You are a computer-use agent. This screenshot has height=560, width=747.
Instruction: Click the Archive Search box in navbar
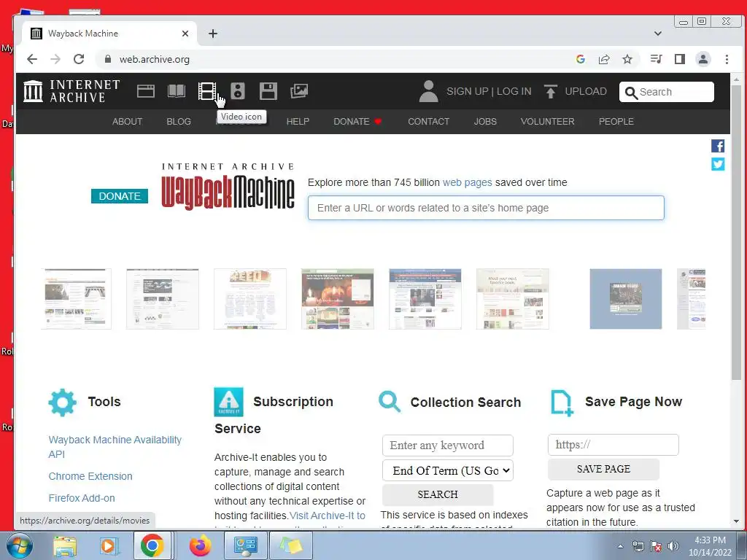click(x=667, y=92)
